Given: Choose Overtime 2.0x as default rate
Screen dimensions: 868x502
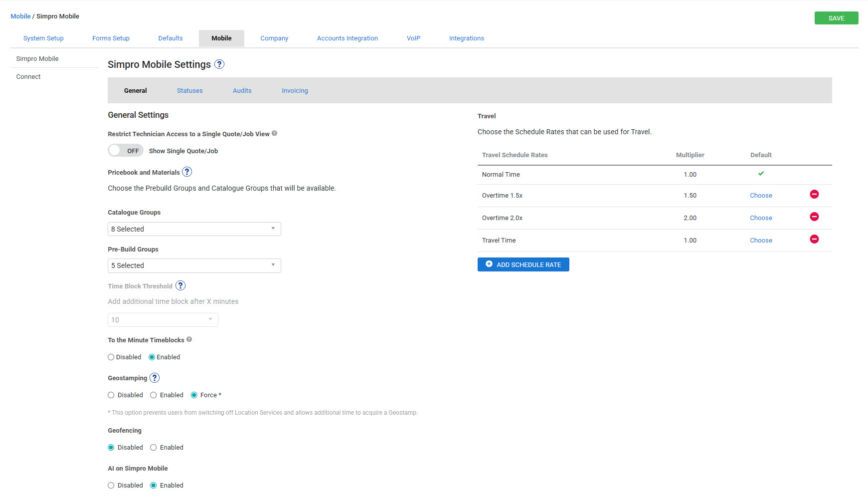Looking at the screenshot, I should 761,218.
